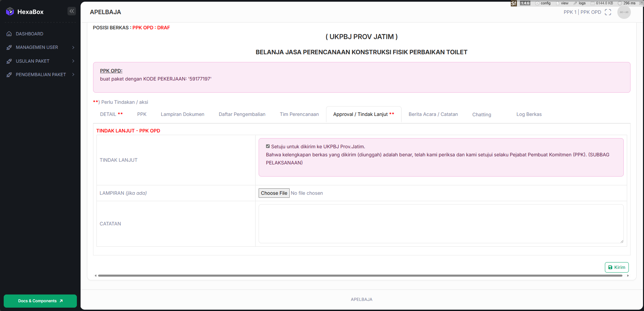Toggle fullscreen mode icon in header
The height and width of the screenshot is (311, 644).
608,12
